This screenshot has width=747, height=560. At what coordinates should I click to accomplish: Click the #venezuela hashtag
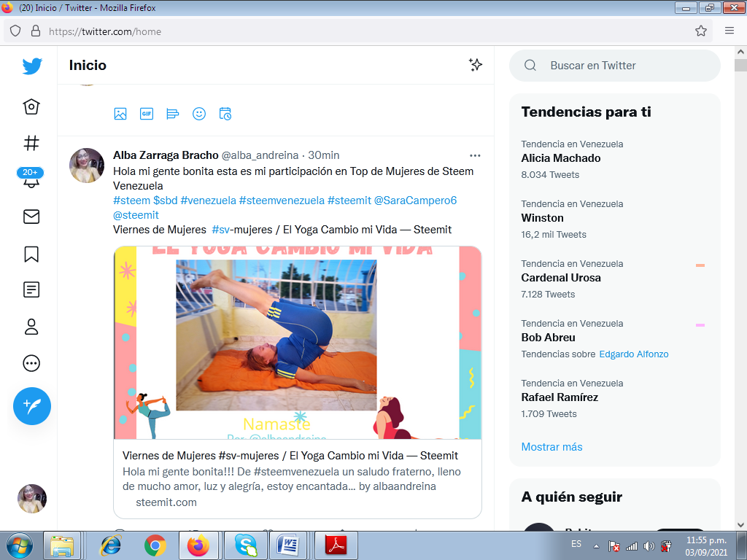(208, 201)
